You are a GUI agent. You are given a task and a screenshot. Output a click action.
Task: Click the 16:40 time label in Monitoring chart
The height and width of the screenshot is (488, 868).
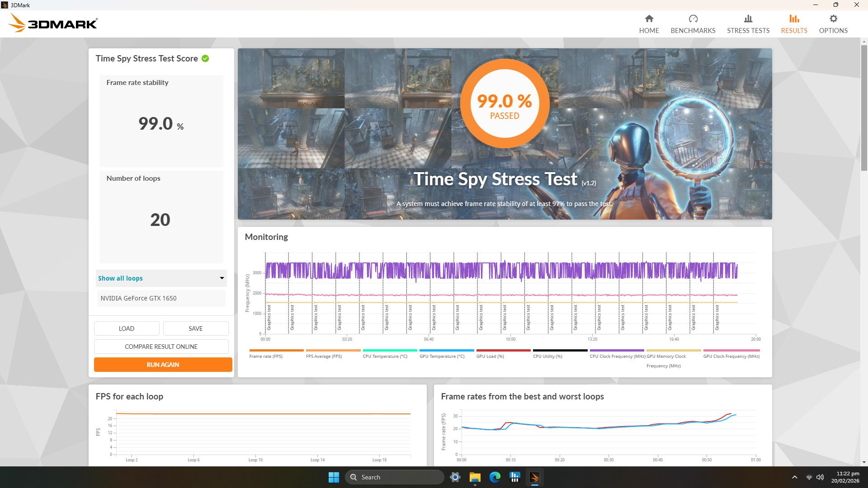coord(674,339)
